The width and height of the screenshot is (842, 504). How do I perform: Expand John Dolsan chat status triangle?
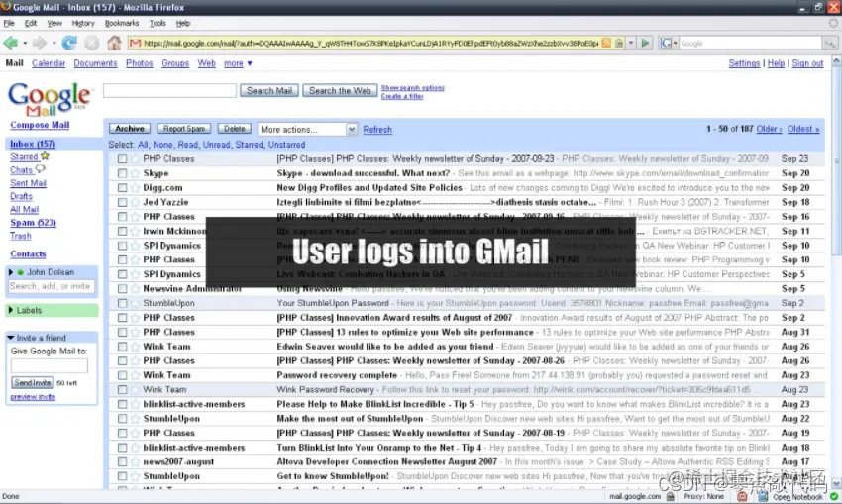(11, 272)
